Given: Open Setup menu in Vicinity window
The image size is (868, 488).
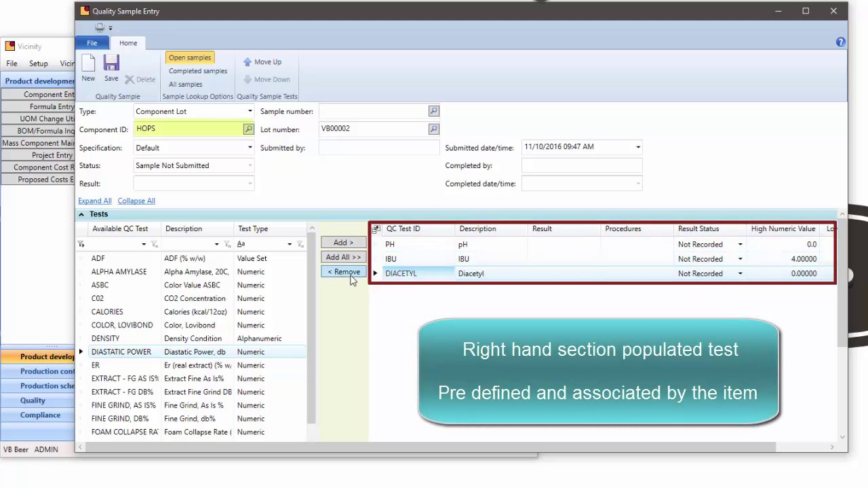Looking at the screenshot, I should tap(39, 64).
